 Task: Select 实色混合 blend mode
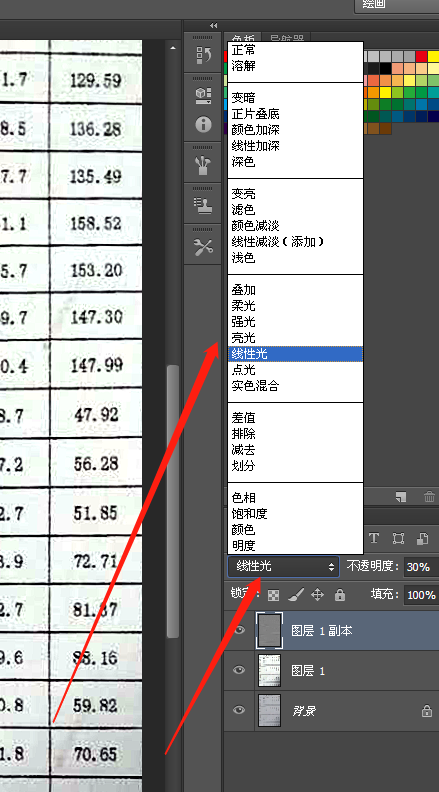click(x=296, y=386)
